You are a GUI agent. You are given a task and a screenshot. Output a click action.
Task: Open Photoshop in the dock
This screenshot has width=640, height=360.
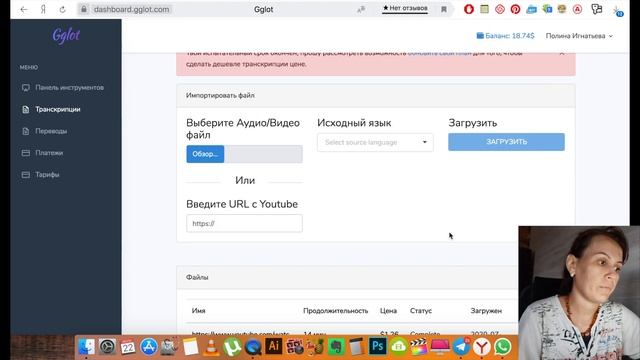pyautogui.click(x=378, y=347)
